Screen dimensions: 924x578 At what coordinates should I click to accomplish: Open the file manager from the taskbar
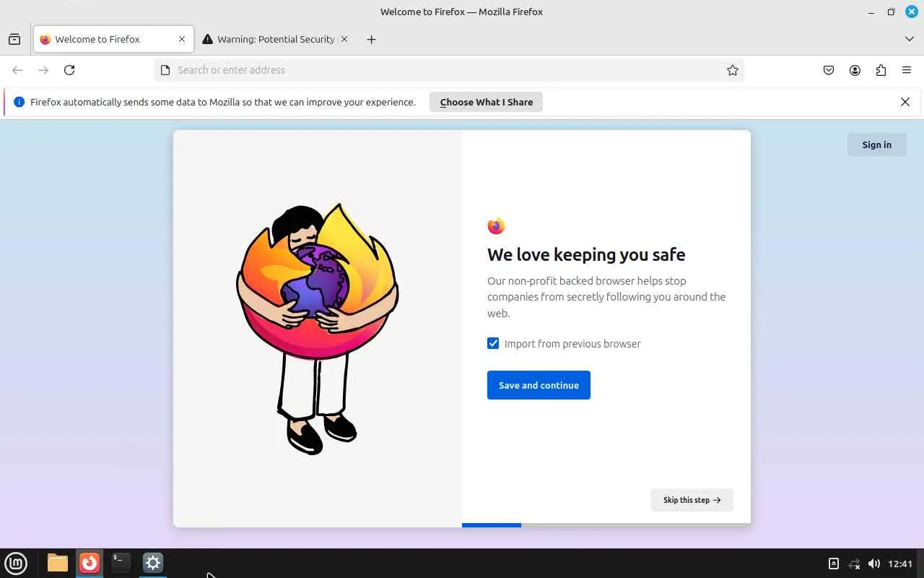pyautogui.click(x=58, y=563)
